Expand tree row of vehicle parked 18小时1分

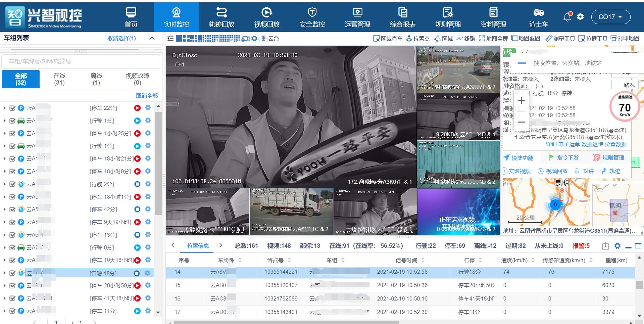pyautogui.click(x=4, y=197)
